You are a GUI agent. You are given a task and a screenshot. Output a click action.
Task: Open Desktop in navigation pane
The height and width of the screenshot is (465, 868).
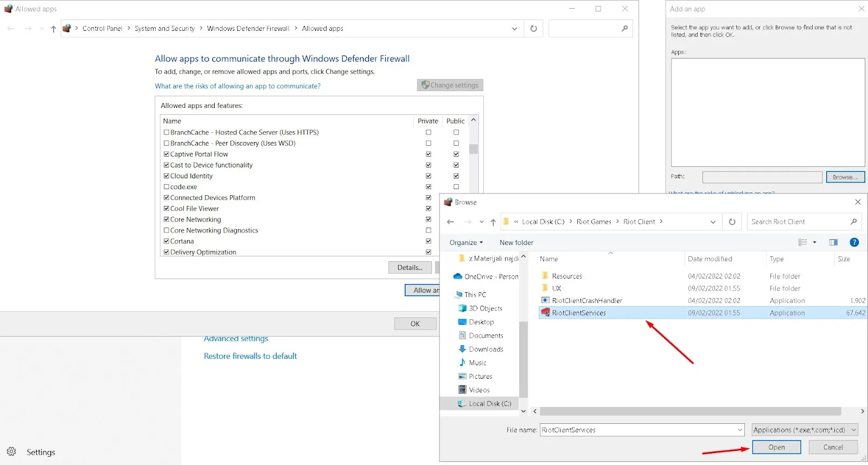[x=476, y=322]
